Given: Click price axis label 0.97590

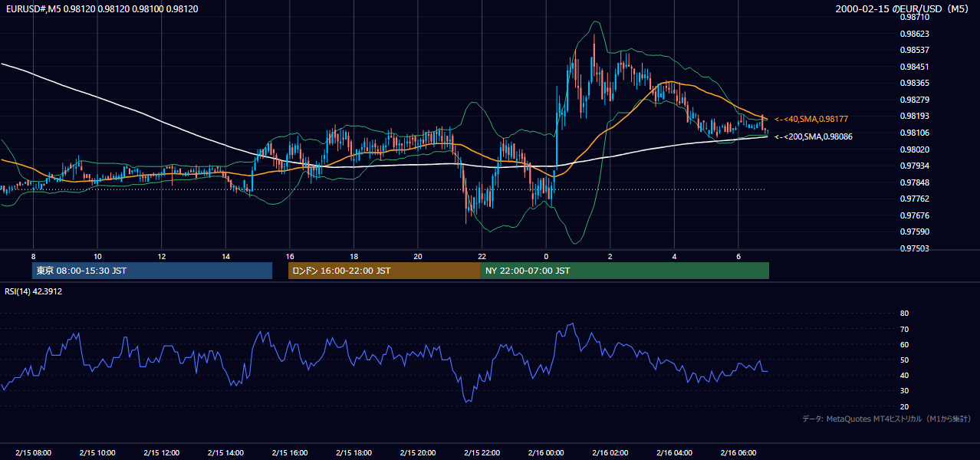Looking at the screenshot, I should 915,232.
